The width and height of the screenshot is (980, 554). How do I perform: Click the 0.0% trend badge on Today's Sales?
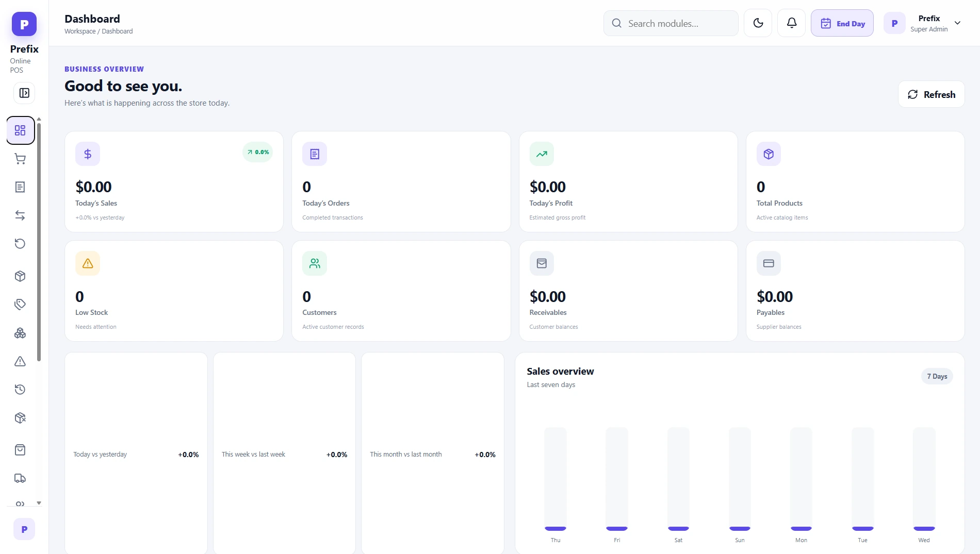click(257, 152)
